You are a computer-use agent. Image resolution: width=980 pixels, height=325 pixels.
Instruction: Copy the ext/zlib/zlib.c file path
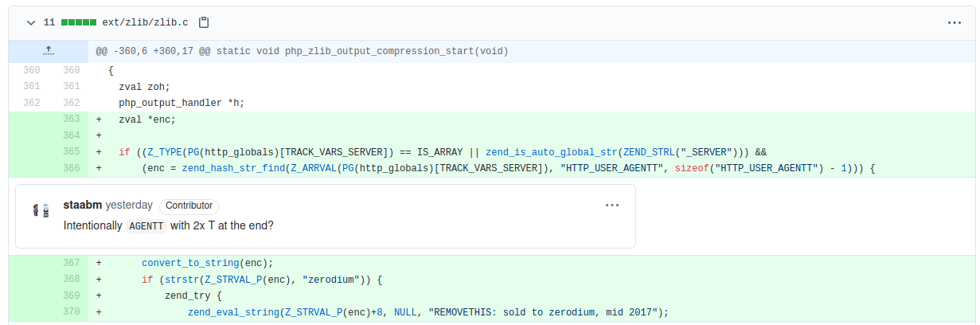pos(204,22)
